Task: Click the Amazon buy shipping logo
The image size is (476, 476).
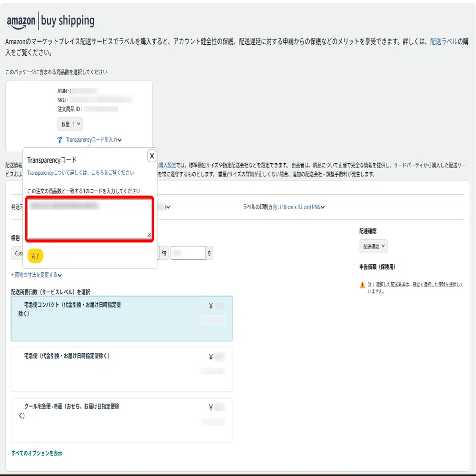Action: [x=51, y=21]
